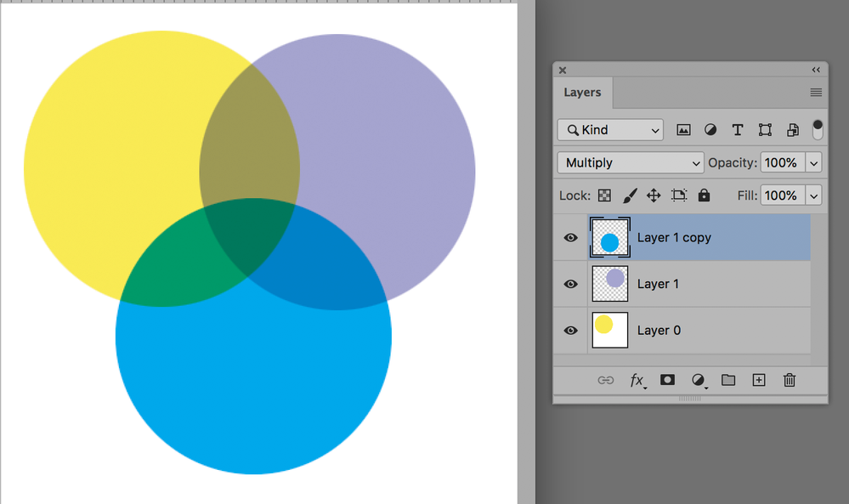This screenshot has height=504, width=849.
Task: Open the Opacity dropdown arrow
Action: (x=812, y=161)
